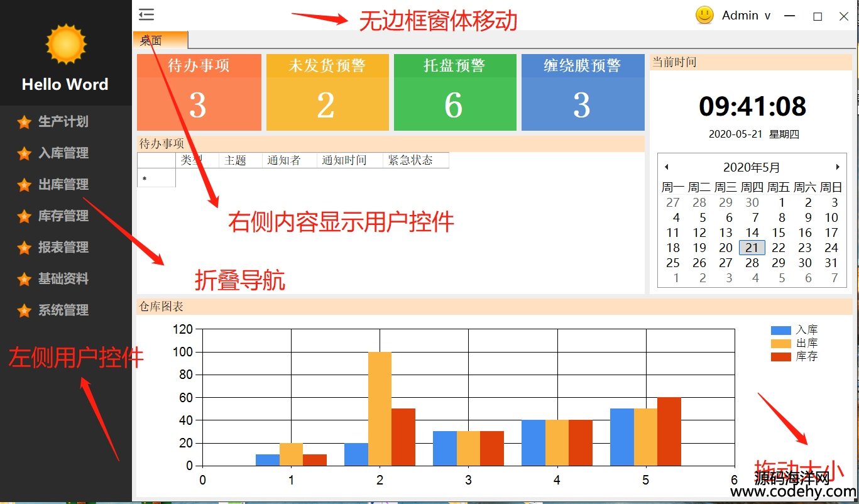Click the blue 入库 legend swatch
This screenshot has height=504, width=859.
click(780, 330)
